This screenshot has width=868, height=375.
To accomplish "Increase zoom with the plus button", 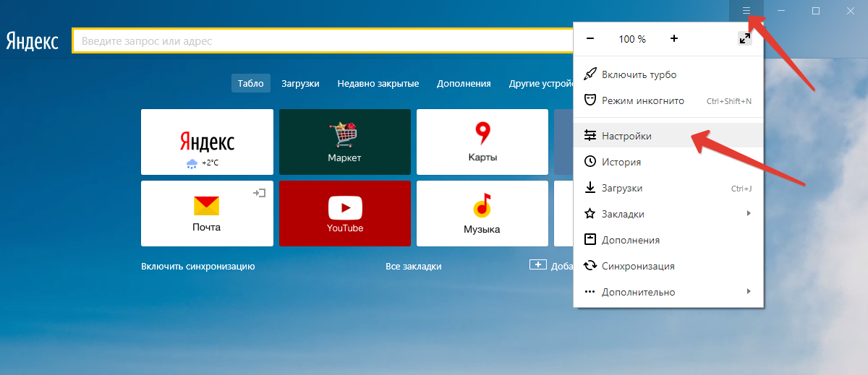I will (x=674, y=39).
